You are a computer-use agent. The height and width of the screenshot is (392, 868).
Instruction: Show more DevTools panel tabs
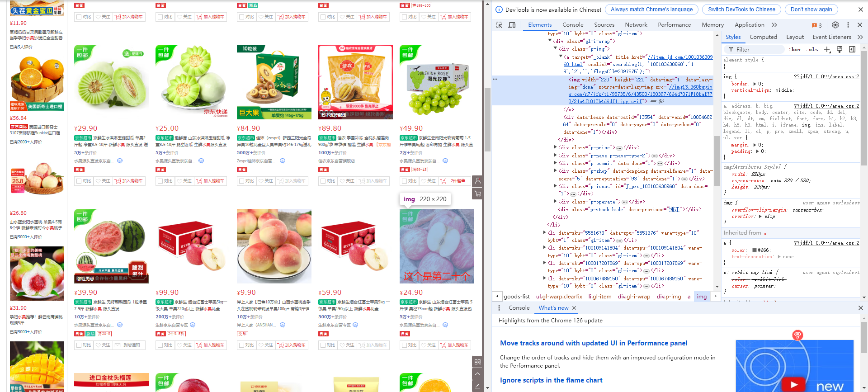tap(774, 25)
